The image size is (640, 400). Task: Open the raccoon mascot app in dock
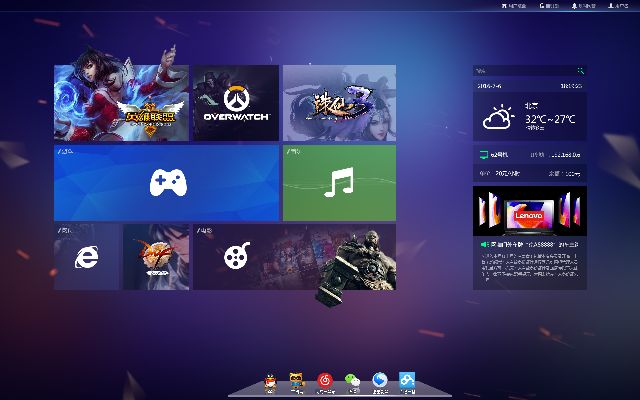click(297, 382)
